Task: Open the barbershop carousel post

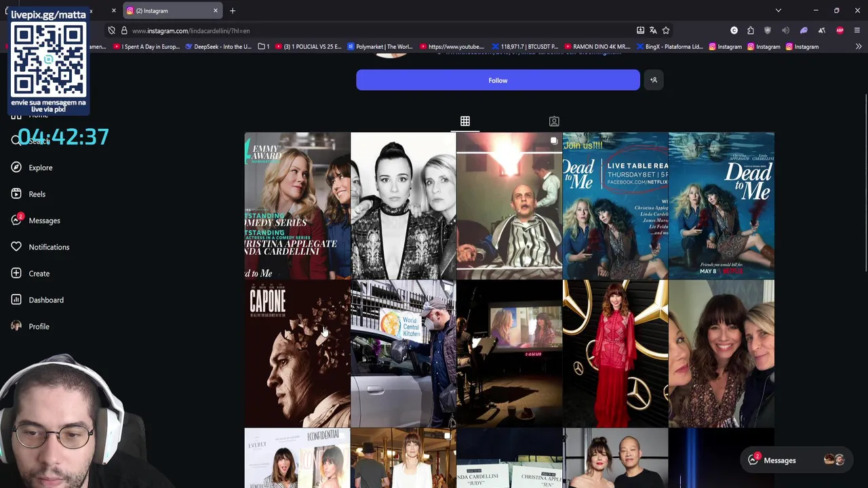Action: [509, 205]
